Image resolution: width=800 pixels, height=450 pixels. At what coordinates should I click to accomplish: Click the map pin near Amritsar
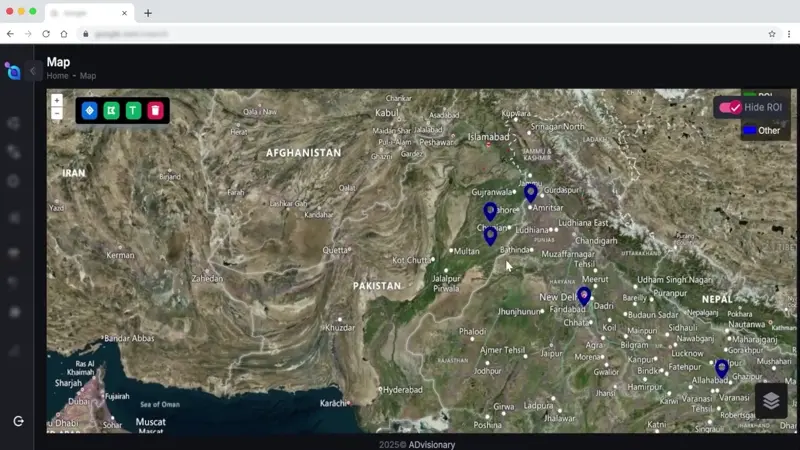tap(531, 193)
